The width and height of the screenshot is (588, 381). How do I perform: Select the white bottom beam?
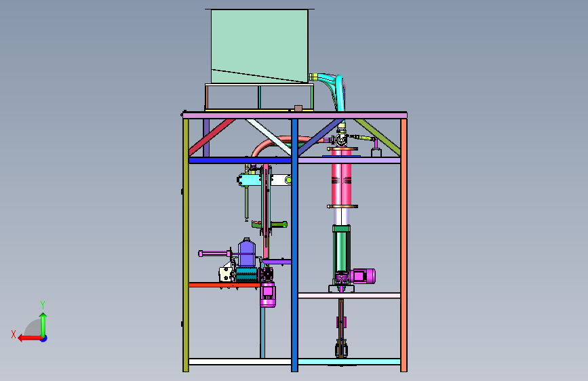point(240,361)
